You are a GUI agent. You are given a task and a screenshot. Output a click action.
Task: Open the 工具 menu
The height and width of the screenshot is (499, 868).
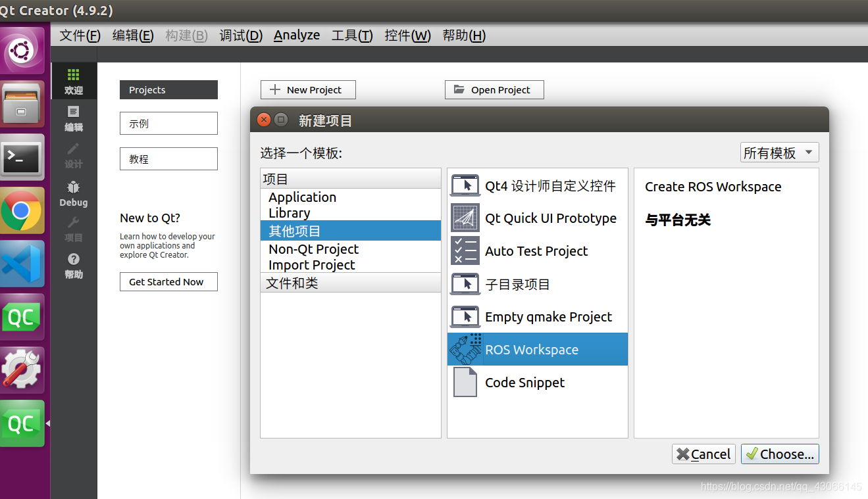coord(351,36)
